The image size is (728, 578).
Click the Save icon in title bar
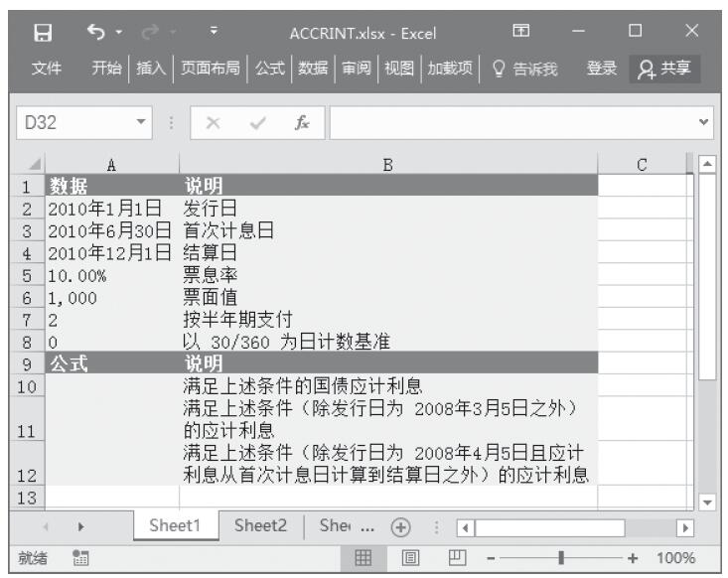[44, 33]
